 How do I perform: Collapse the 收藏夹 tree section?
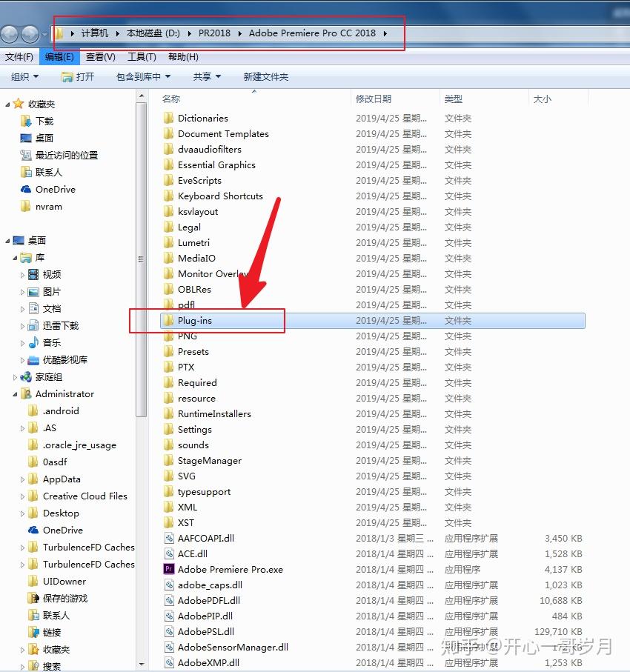click(7, 104)
